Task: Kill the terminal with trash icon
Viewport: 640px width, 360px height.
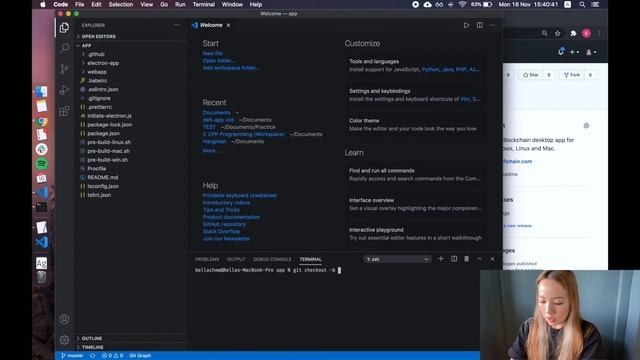Action: (467, 259)
